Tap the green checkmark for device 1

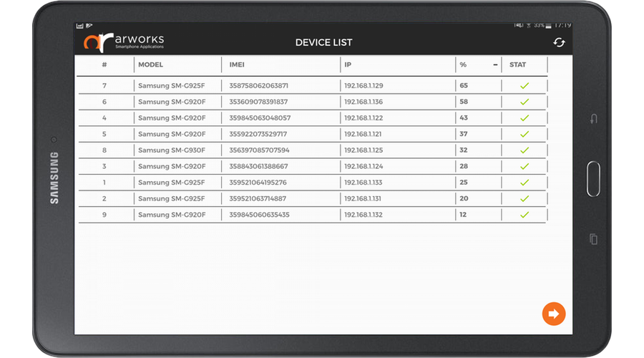[x=525, y=183]
